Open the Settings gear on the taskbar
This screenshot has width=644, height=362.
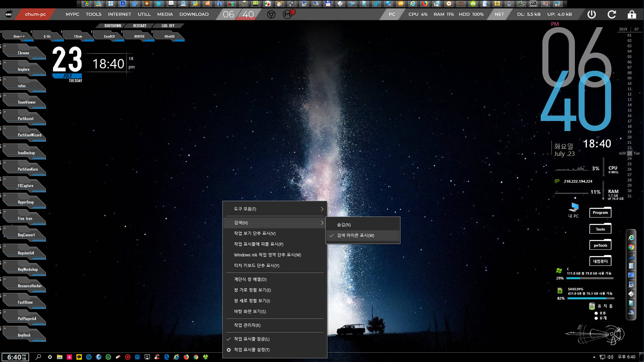tap(50, 357)
